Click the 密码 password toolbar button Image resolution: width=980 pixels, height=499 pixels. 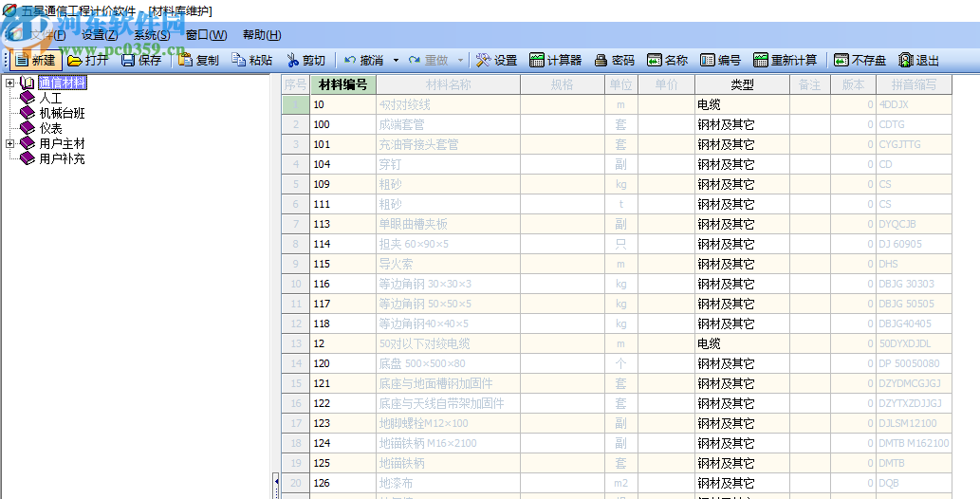[x=615, y=60]
